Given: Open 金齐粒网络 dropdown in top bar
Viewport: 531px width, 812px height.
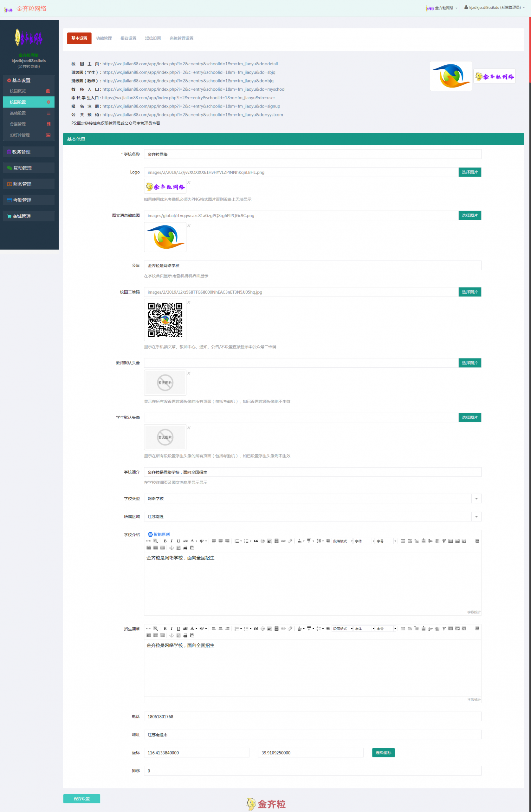Looking at the screenshot, I should point(441,8).
